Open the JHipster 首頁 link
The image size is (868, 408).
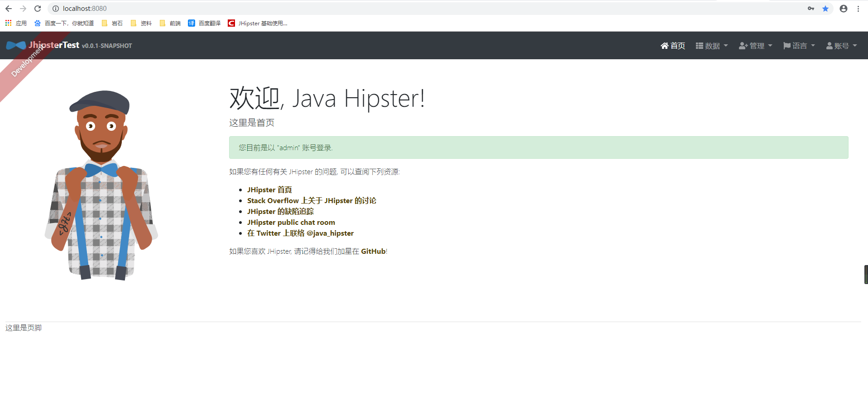coord(269,190)
